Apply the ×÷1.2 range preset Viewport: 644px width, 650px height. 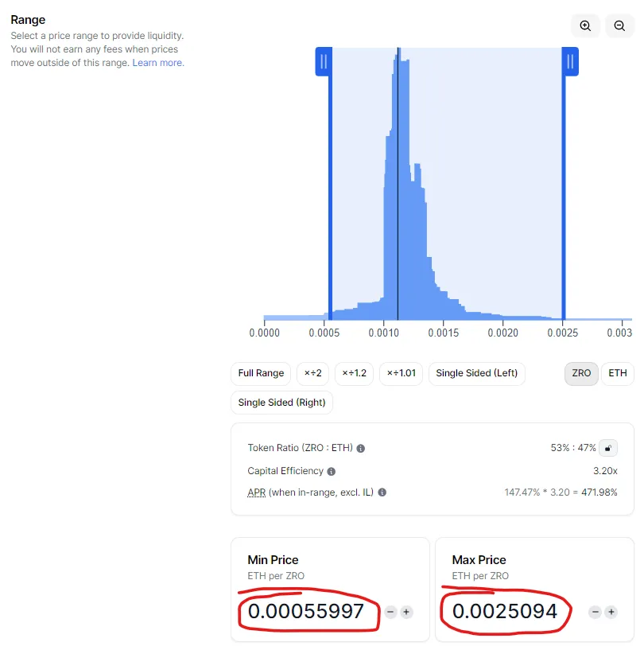354,373
